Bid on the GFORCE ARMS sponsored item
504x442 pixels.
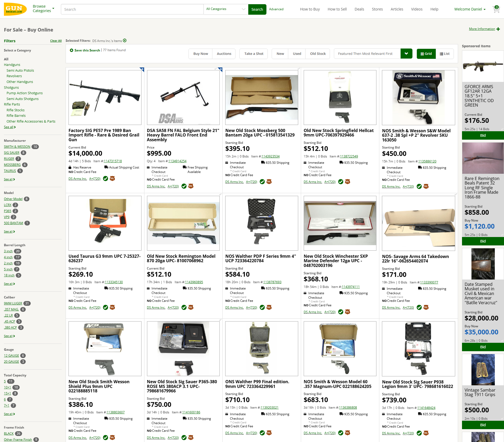click(483, 135)
